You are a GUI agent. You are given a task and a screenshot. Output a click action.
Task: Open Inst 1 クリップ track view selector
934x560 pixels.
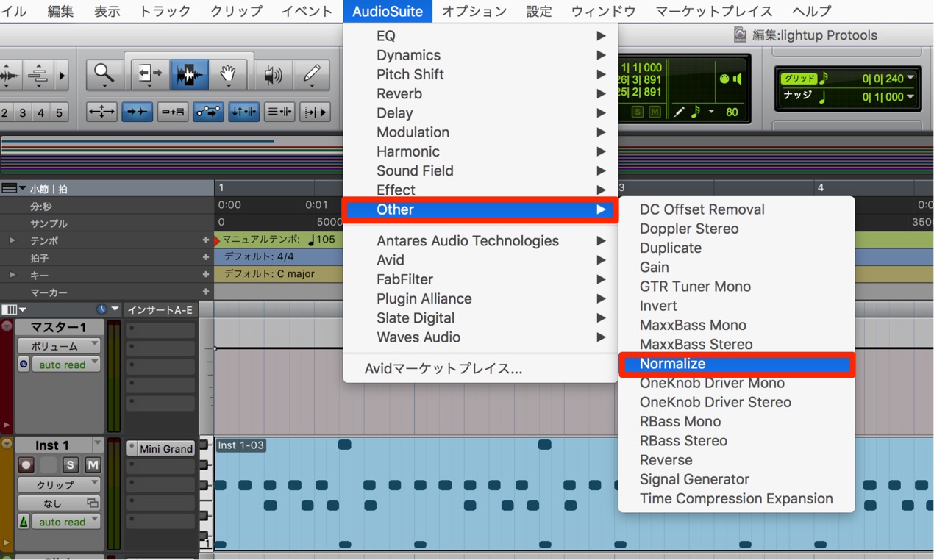(x=60, y=485)
